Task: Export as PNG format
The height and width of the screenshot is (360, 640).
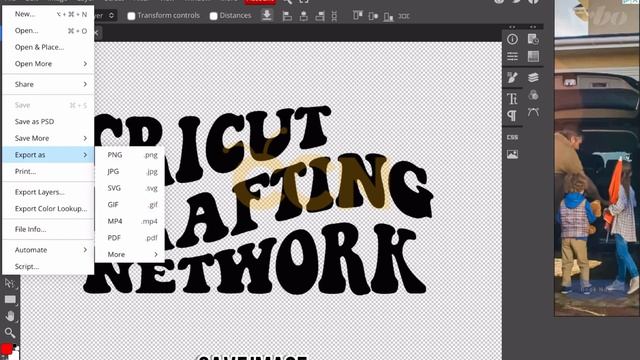Action: click(x=130, y=155)
